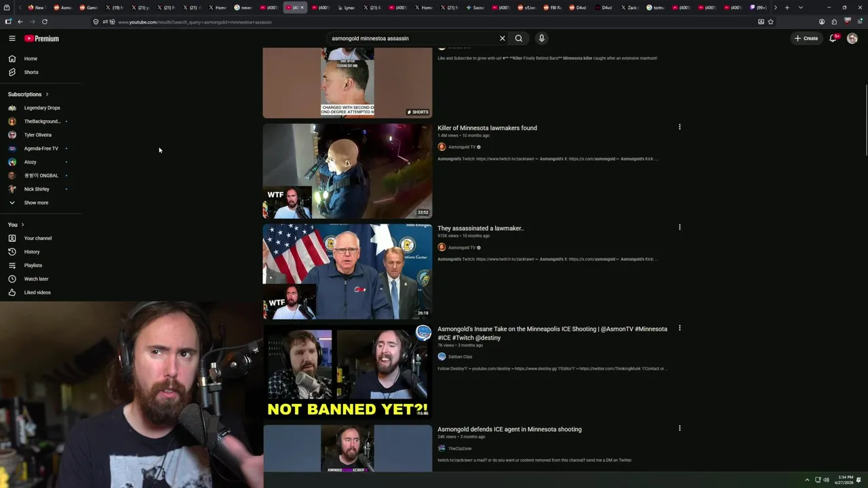This screenshot has width=868, height=488.
Task: Open Asmongold TV channel under 'Killer of Minnesota lawmakers found'
Action: (461, 147)
